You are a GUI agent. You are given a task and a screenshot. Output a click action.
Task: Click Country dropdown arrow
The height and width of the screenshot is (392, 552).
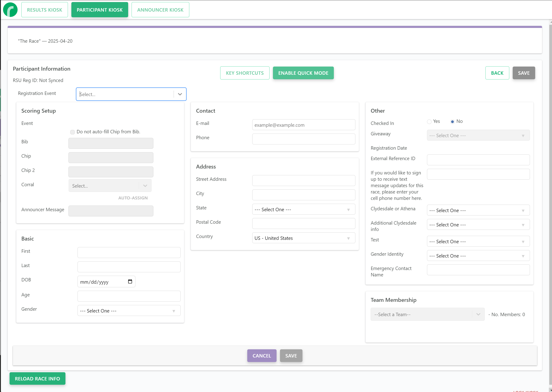pos(348,238)
